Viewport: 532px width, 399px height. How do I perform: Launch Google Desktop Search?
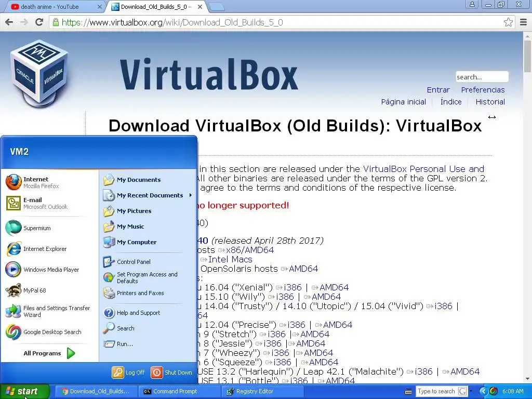tap(44, 332)
